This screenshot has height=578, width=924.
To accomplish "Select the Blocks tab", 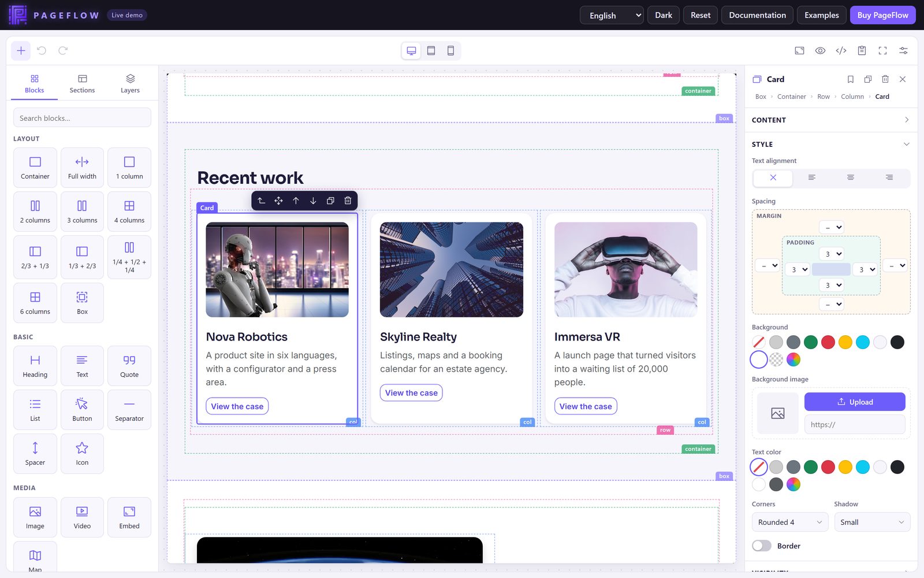I will (x=35, y=84).
